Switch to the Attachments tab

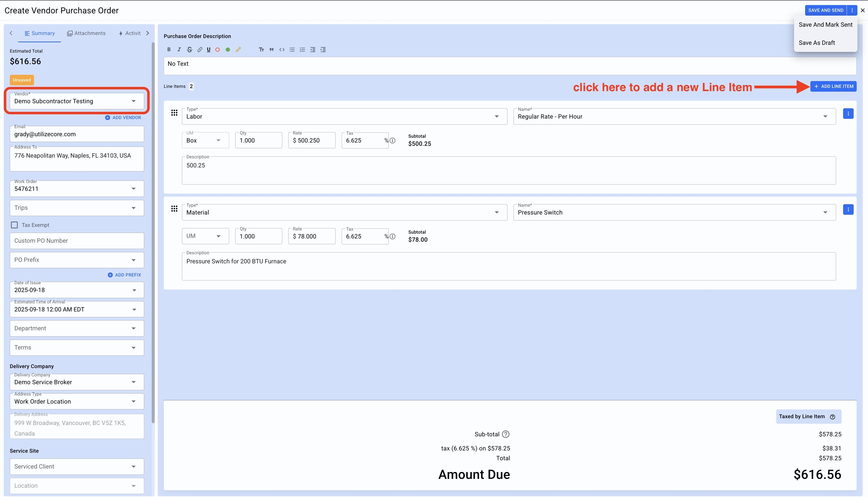(86, 33)
